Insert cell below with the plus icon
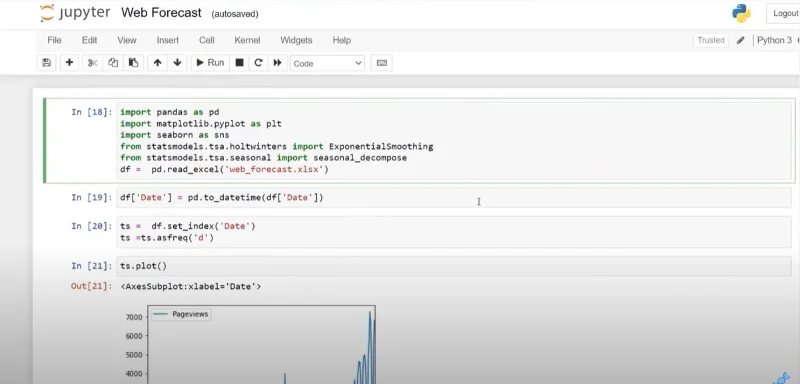The image size is (800, 384). (x=69, y=63)
